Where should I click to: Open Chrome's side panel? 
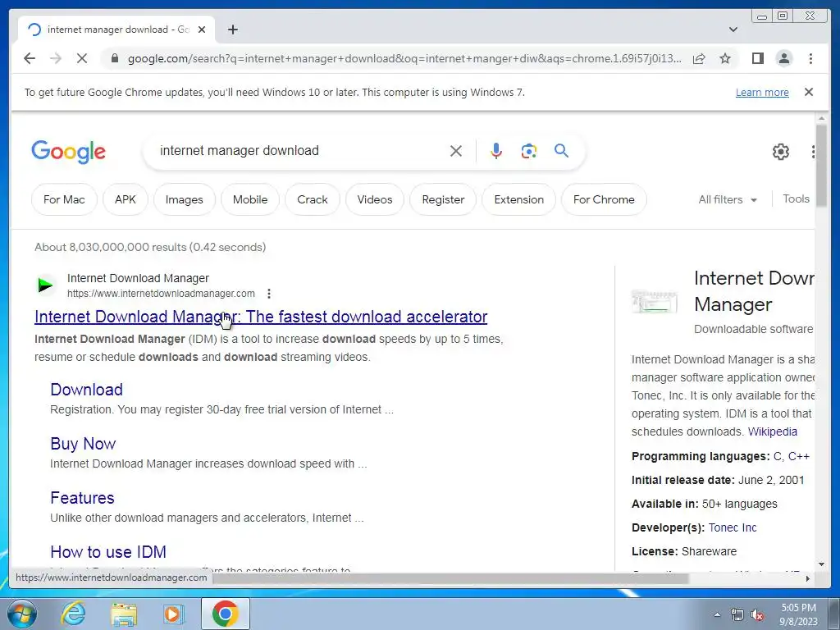pyautogui.click(x=757, y=58)
